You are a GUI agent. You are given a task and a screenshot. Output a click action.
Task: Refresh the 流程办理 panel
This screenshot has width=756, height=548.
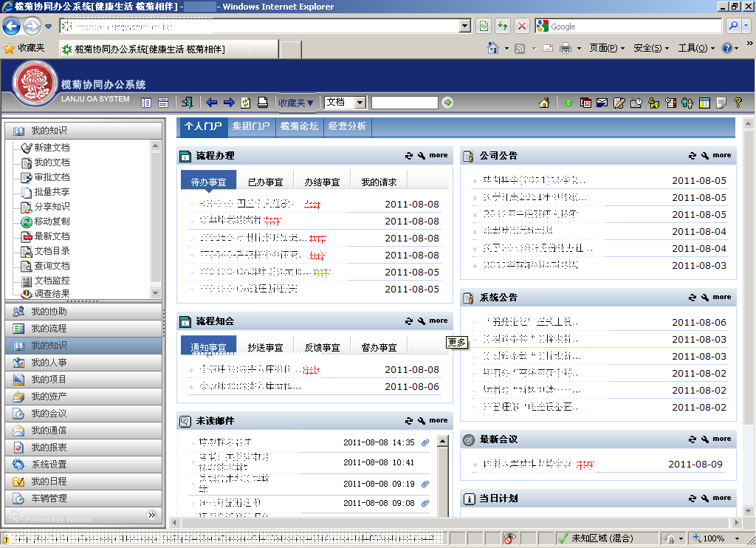(409, 156)
